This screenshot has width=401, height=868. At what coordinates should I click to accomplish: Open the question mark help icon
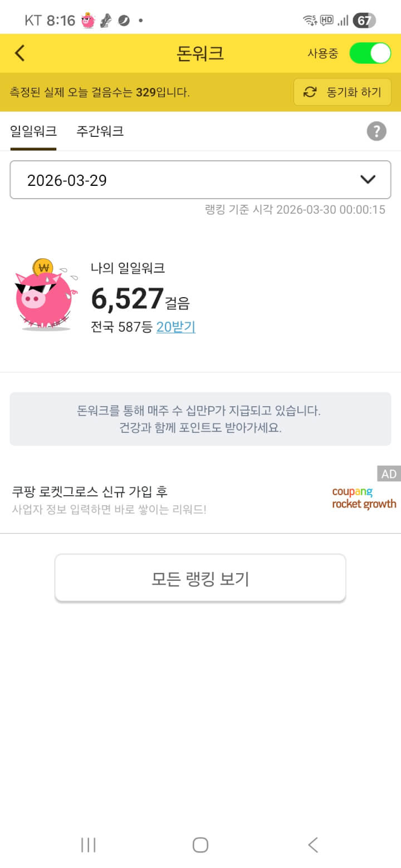coord(376,131)
